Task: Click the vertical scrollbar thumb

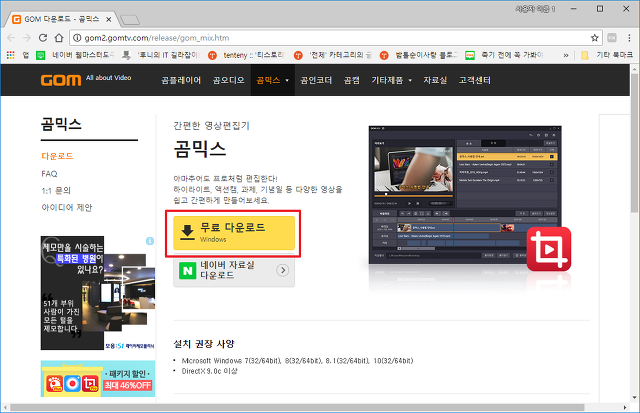Action: 634,143
